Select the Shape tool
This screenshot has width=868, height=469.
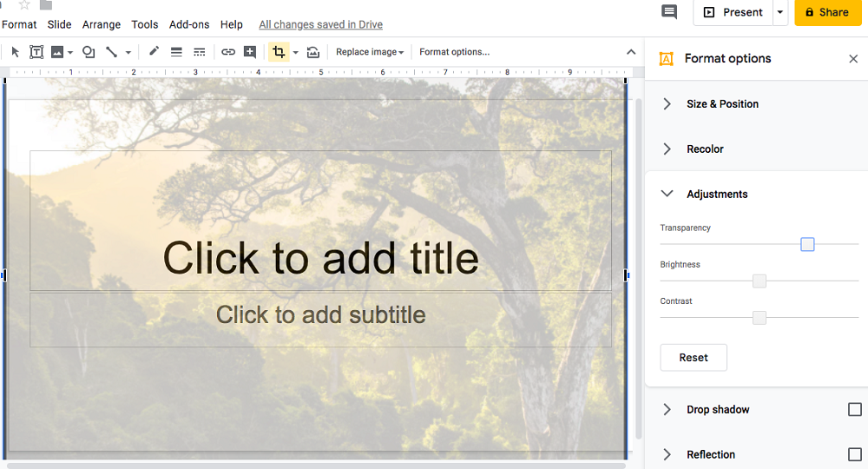[x=89, y=52]
